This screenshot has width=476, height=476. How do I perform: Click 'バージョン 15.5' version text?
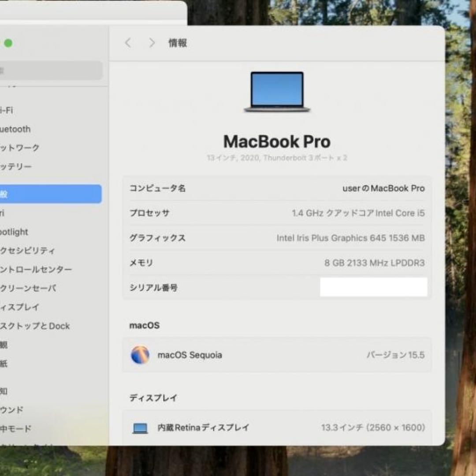point(395,355)
